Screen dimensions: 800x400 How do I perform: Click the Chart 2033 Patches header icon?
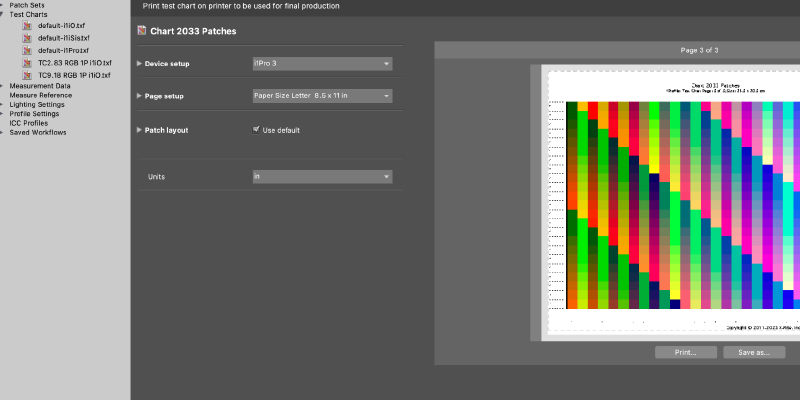click(x=142, y=31)
